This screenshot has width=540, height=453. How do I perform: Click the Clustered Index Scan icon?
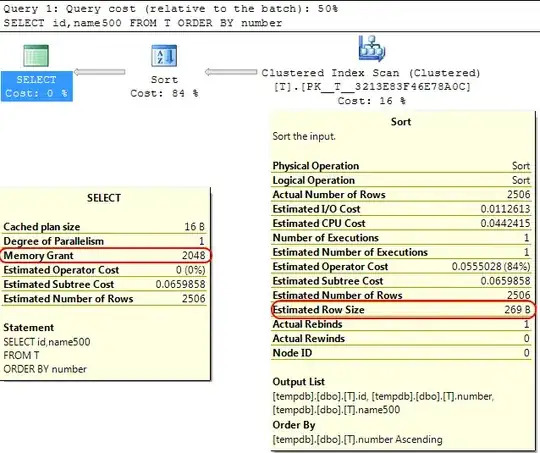[372, 48]
